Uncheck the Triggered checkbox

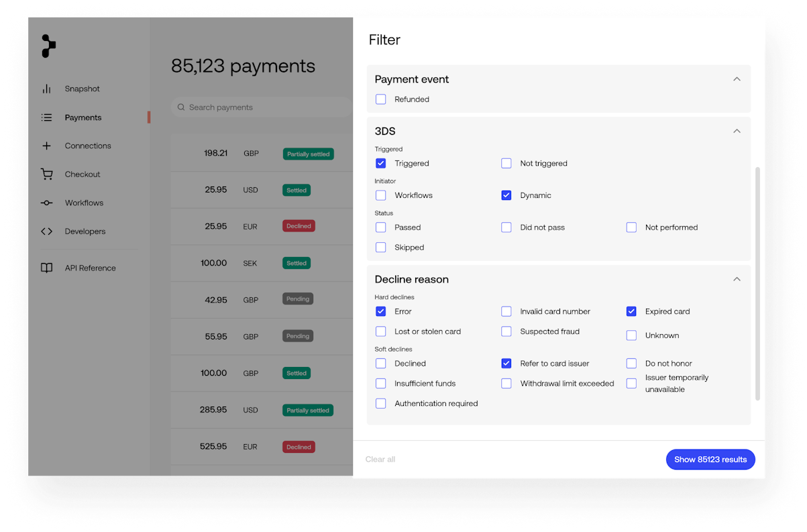click(381, 163)
